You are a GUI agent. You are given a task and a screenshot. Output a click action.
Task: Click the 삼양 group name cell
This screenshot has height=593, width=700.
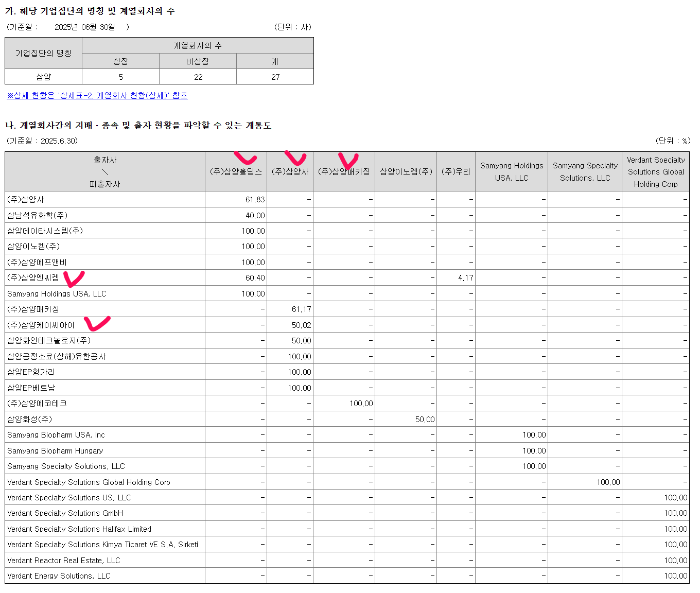click(x=44, y=77)
